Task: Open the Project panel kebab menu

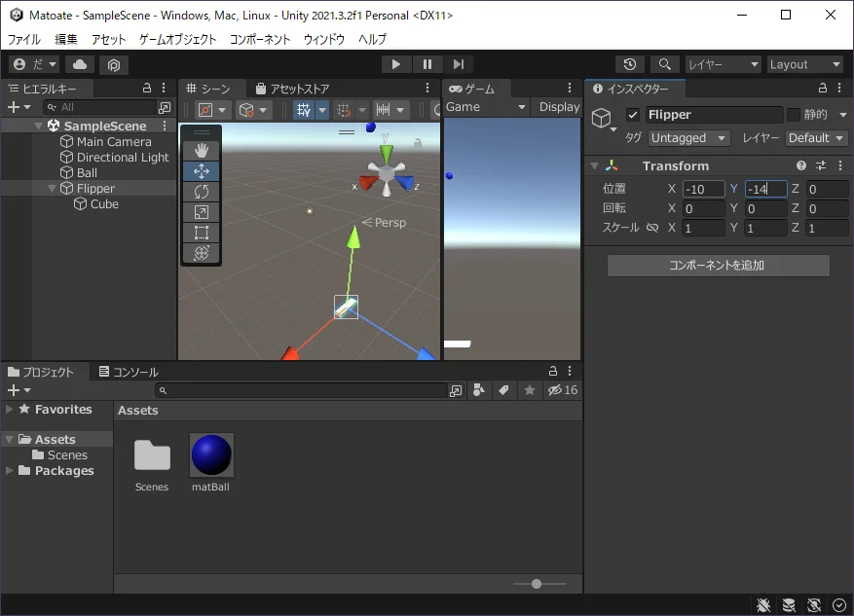Action: [570, 371]
